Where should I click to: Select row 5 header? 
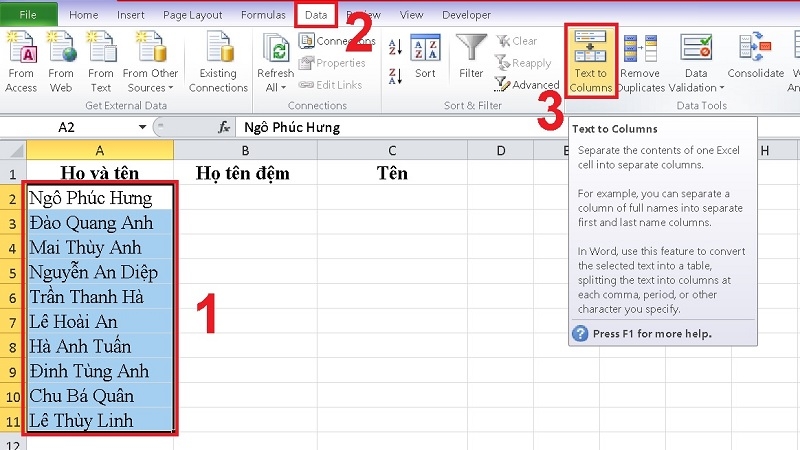click(x=13, y=272)
